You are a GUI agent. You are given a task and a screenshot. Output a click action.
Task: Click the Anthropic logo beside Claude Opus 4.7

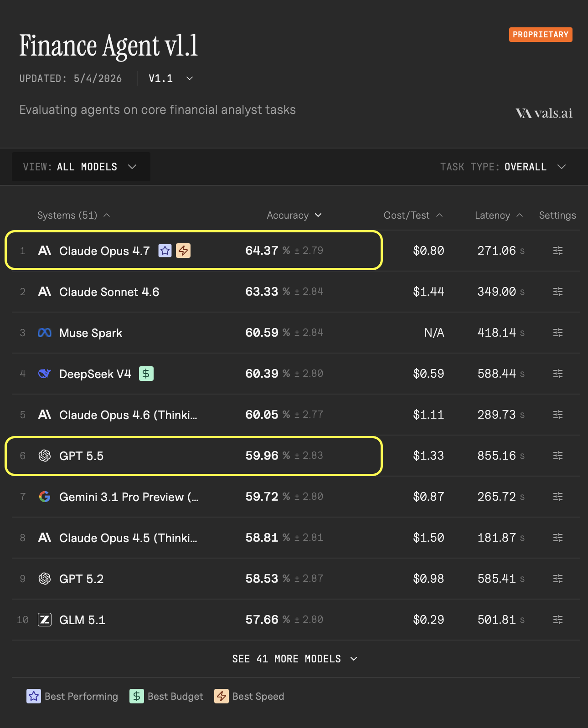pyautogui.click(x=45, y=251)
